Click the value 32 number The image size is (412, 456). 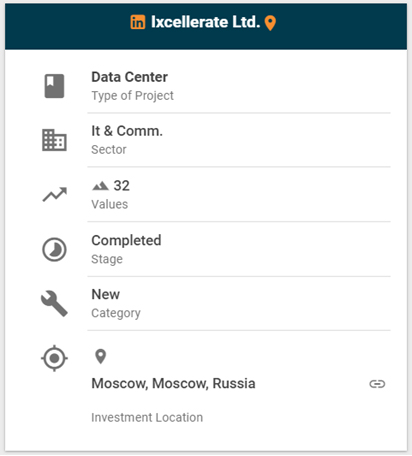coord(122,186)
